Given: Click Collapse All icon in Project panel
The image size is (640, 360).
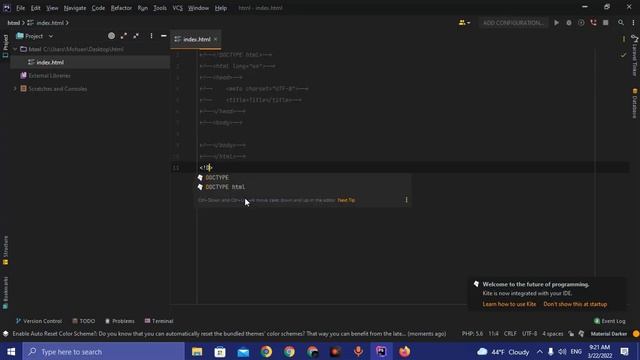Looking at the screenshot, I should [136, 36].
